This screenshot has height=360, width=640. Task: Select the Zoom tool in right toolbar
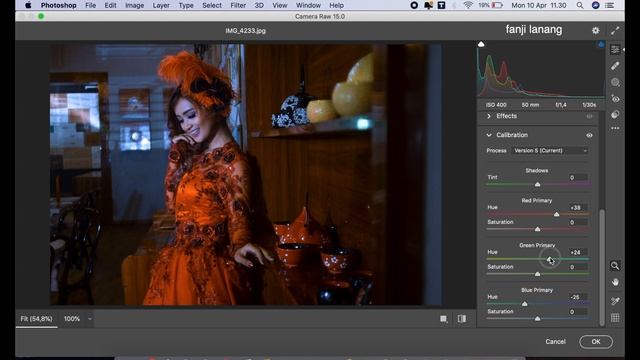(x=615, y=266)
